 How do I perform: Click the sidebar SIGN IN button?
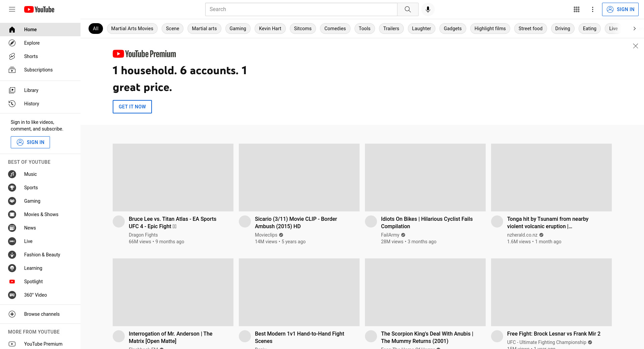[30, 142]
